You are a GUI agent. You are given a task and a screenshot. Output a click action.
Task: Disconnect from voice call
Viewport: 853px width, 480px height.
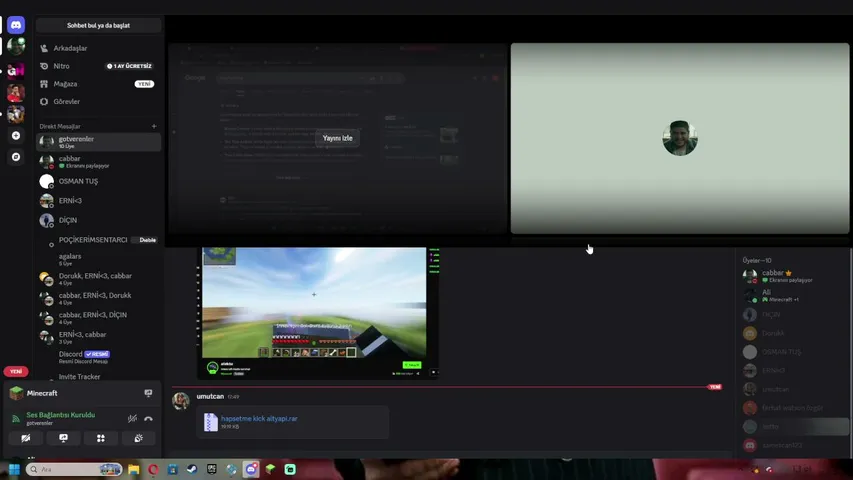[x=148, y=419]
